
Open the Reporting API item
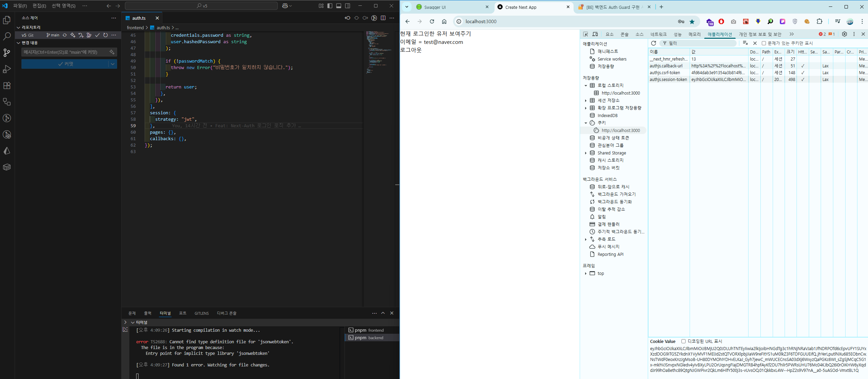pos(610,254)
